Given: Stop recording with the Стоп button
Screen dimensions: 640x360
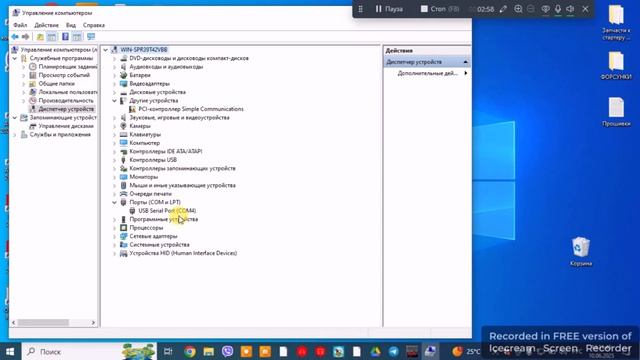Looking at the screenshot, I should (x=440, y=9).
